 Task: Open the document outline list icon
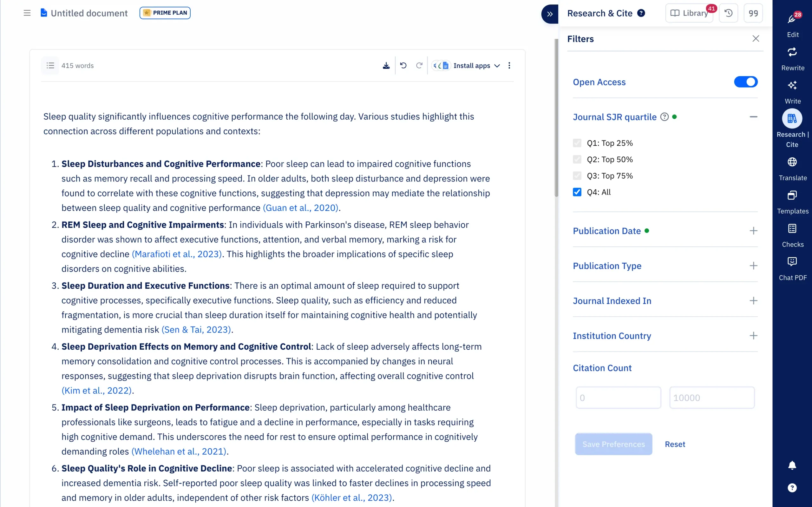point(50,65)
